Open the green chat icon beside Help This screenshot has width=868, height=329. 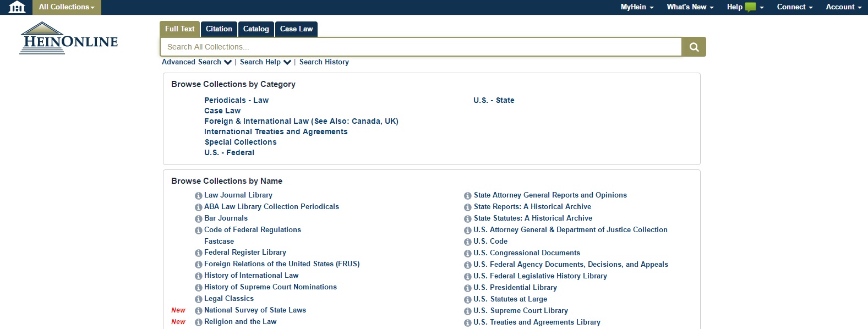click(750, 7)
